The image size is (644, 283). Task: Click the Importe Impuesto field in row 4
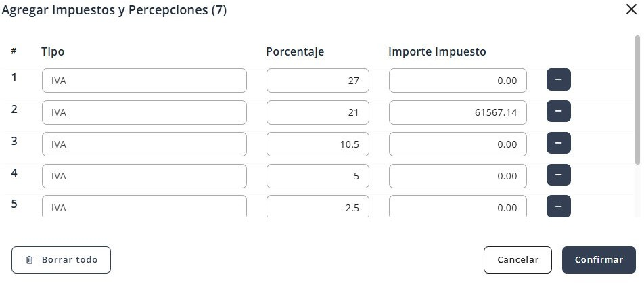(x=457, y=176)
